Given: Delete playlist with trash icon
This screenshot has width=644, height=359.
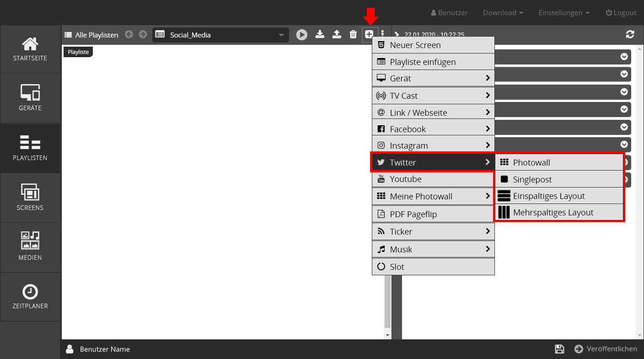Looking at the screenshot, I should coord(353,34).
